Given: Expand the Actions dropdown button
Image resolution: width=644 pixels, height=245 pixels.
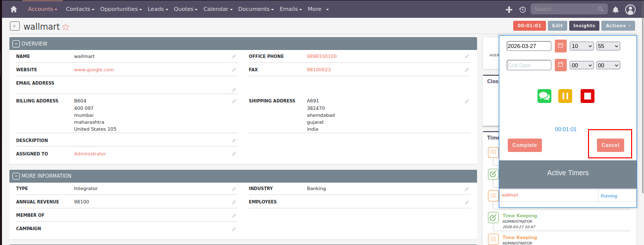Looking at the screenshot, I should click(618, 26).
